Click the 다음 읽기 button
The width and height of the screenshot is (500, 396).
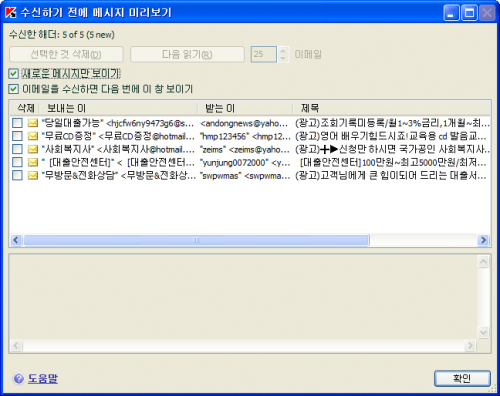pos(187,54)
